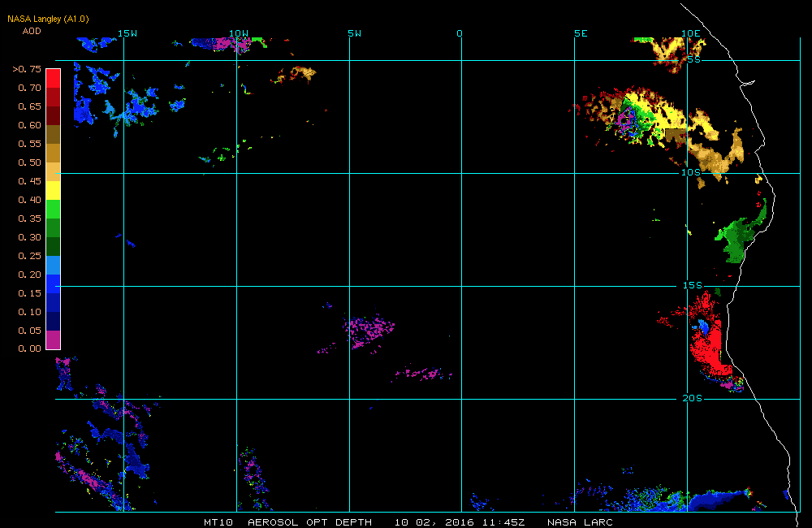Image resolution: width=812 pixels, height=528 pixels.
Task: Click the "5S" latitude label
Action: pos(694,59)
